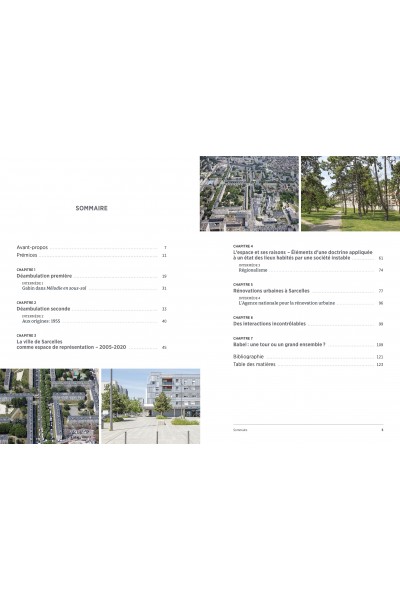
Task: Click the aerial housing blocks photo at bottom
Action: 49,406
